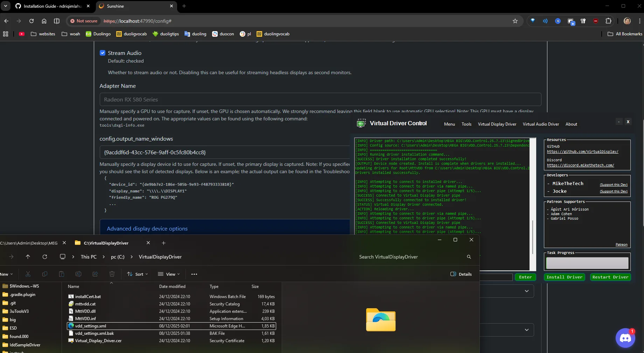Switch to the Installation Guide browser tab
This screenshot has height=353, width=644.
click(x=52, y=6)
